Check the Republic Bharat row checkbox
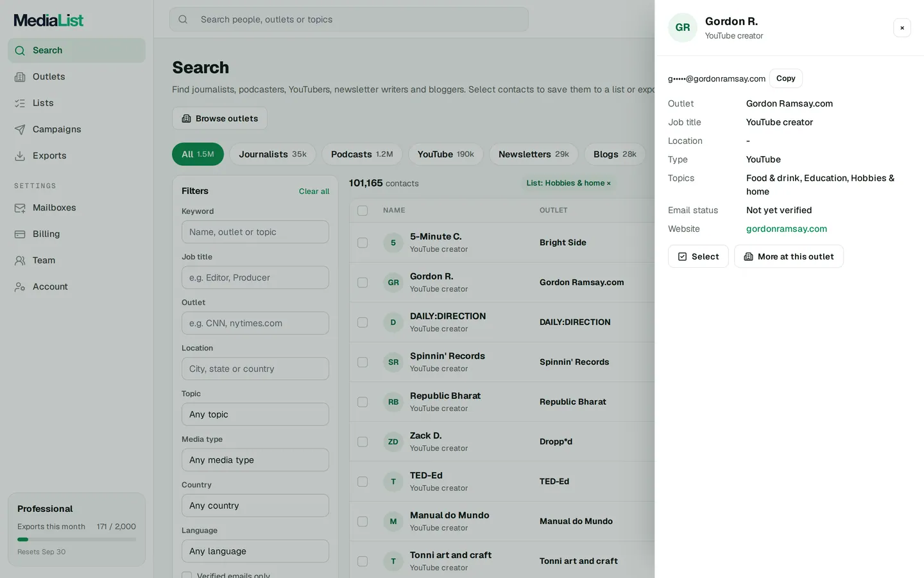The height and width of the screenshot is (578, 924). (363, 402)
